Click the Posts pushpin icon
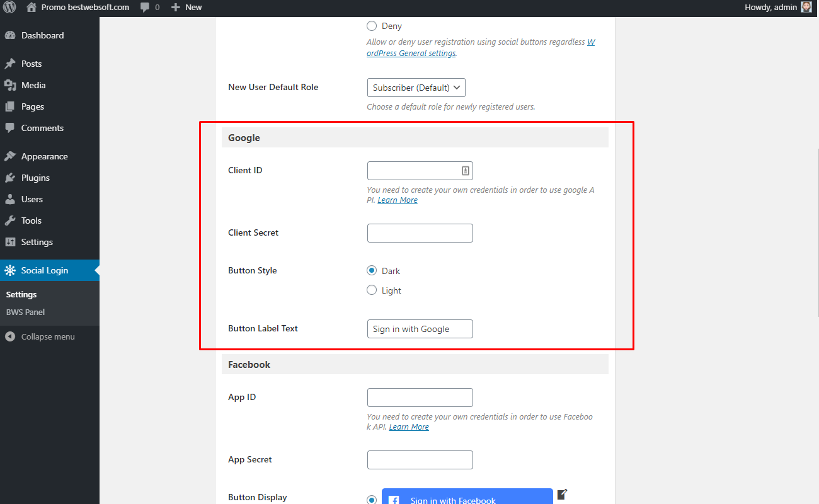The width and height of the screenshot is (819, 504). [10, 64]
